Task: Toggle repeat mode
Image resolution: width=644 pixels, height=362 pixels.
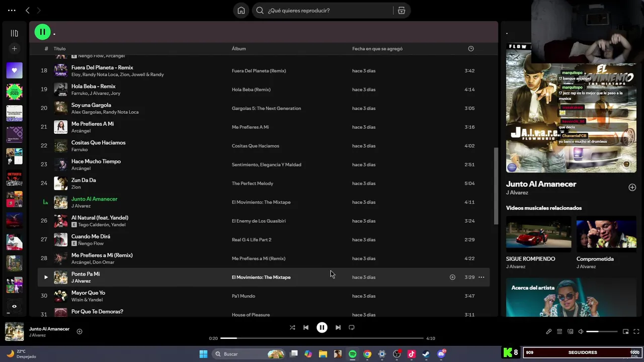Action: tap(352, 327)
